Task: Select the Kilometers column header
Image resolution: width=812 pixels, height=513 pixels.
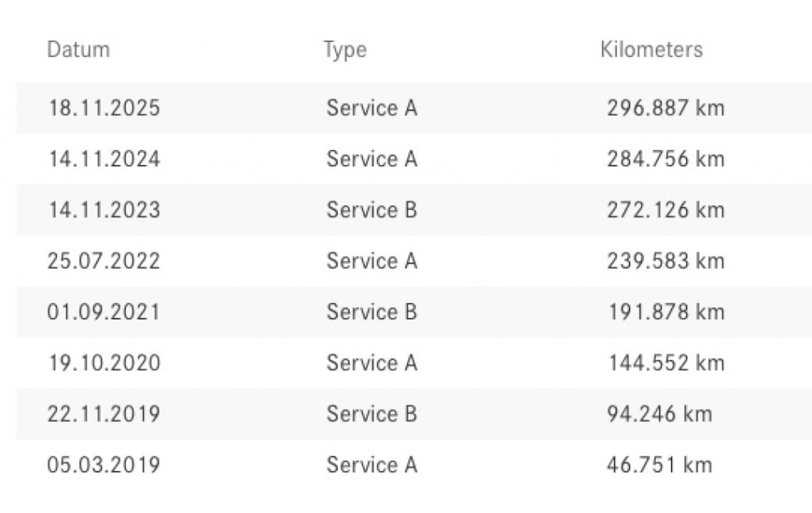Action: (x=651, y=50)
